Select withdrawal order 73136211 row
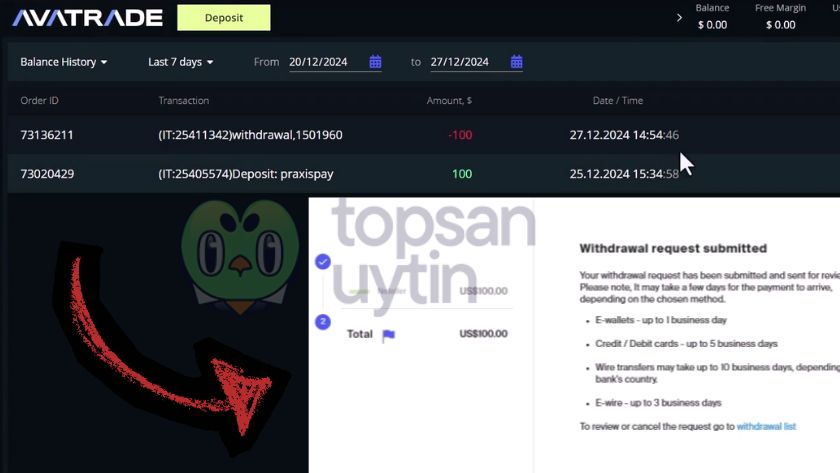Screen dimensions: 840x473 (423, 135)
